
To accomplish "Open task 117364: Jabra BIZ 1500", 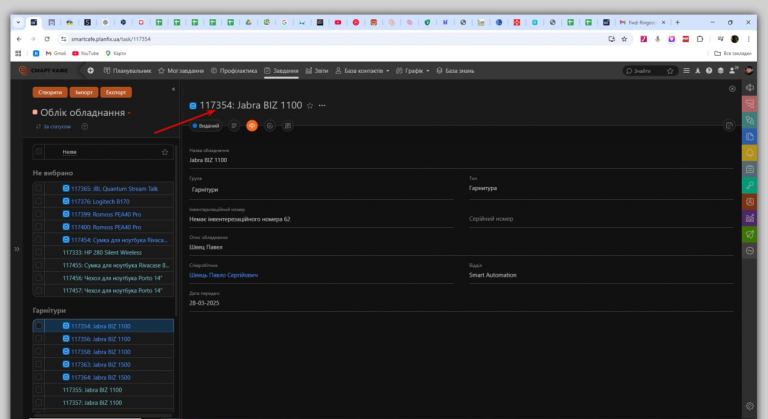I will 100,377.
